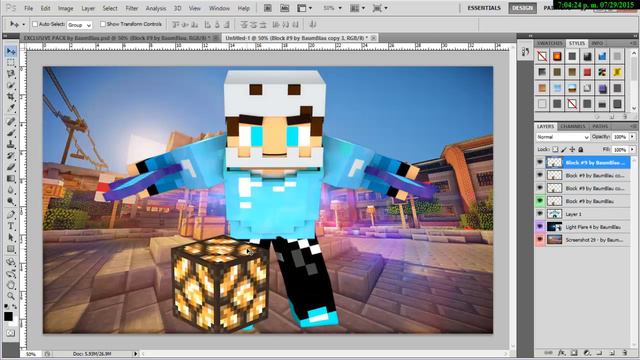This screenshot has width=640, height=360.
Task: Click Launch Bridge icon in application bar
Action: 268,8
